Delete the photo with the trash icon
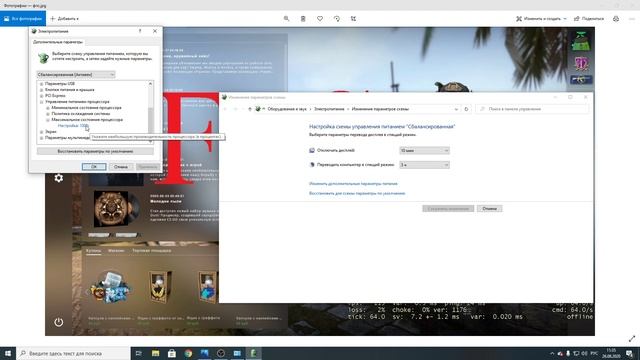640x360 pixels. point(303,19)
